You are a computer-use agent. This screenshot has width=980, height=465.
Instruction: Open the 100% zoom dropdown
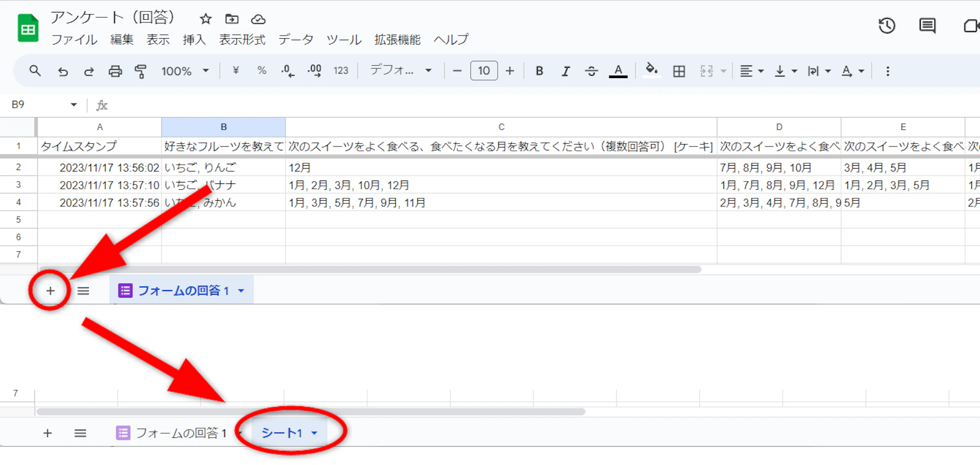[x=185, y=71]
